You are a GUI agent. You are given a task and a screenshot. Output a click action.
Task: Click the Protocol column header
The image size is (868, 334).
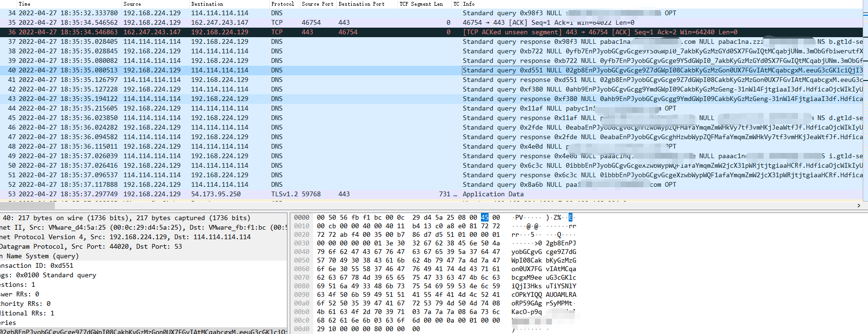[282, 4]
